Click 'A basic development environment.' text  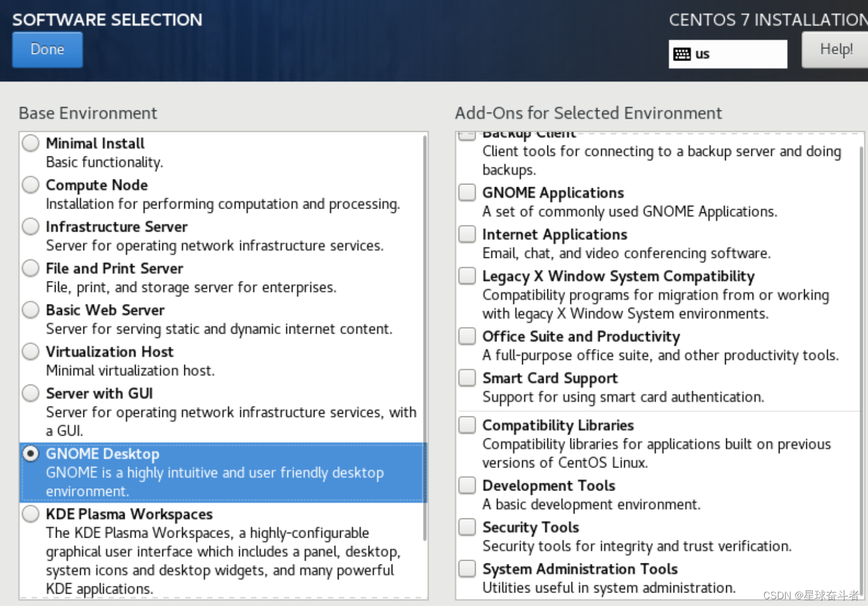591,505
